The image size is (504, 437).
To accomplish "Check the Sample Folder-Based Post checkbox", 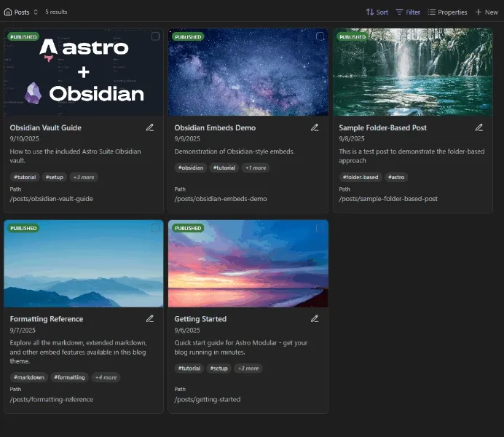I will tap(484, 36).
